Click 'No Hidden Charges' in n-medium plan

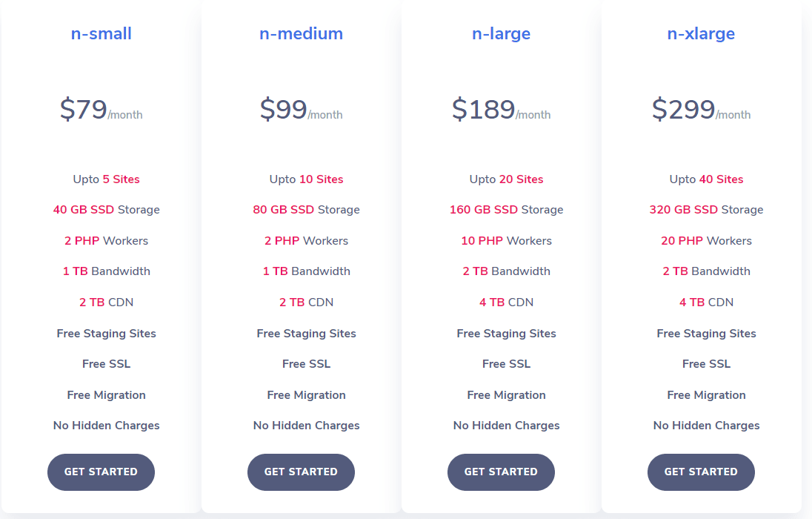click(x=306, y=426)
